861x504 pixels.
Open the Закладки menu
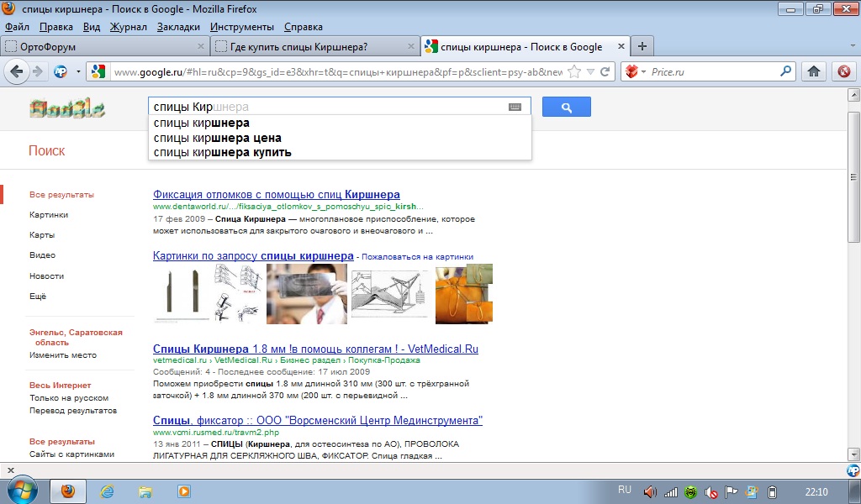point(178,27)
